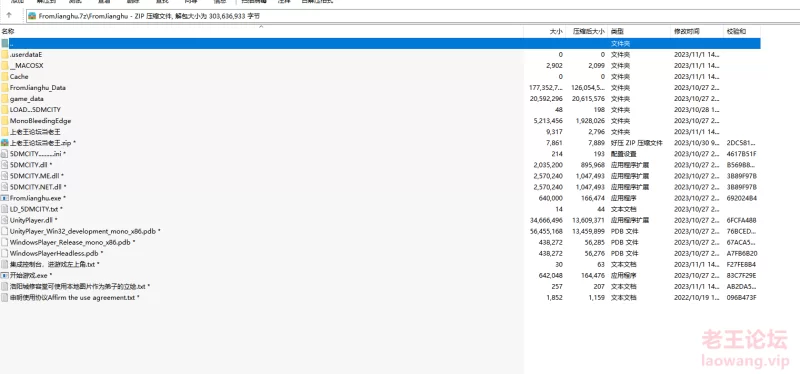Select the WindowsPlayer_Release_mono_x86.pdb file name
The width and height of the screenshot is (800, 374).
72,242
